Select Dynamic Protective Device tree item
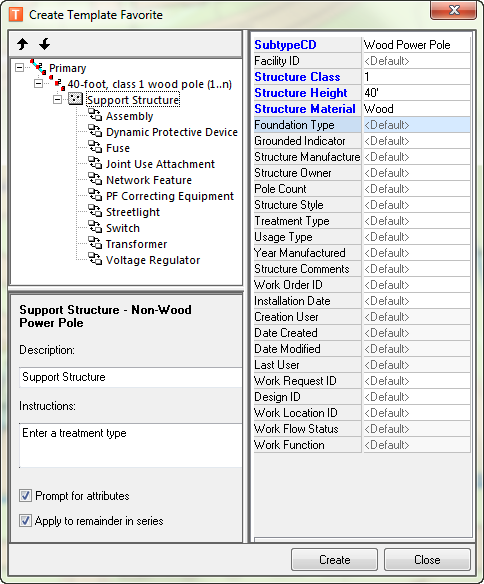Image resolution: width=484 pixels, height=584 pixels. [x=172, y=132]
